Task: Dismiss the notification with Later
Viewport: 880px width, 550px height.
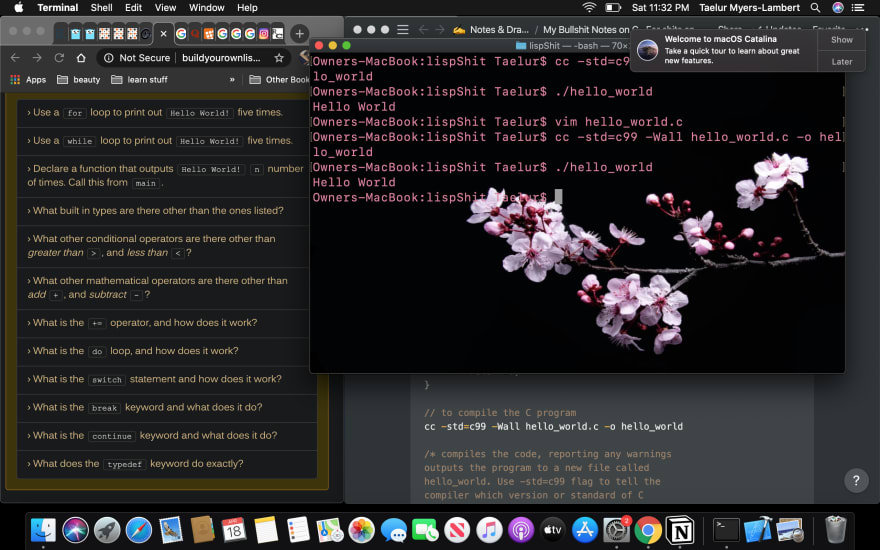Action: (842, 62)
